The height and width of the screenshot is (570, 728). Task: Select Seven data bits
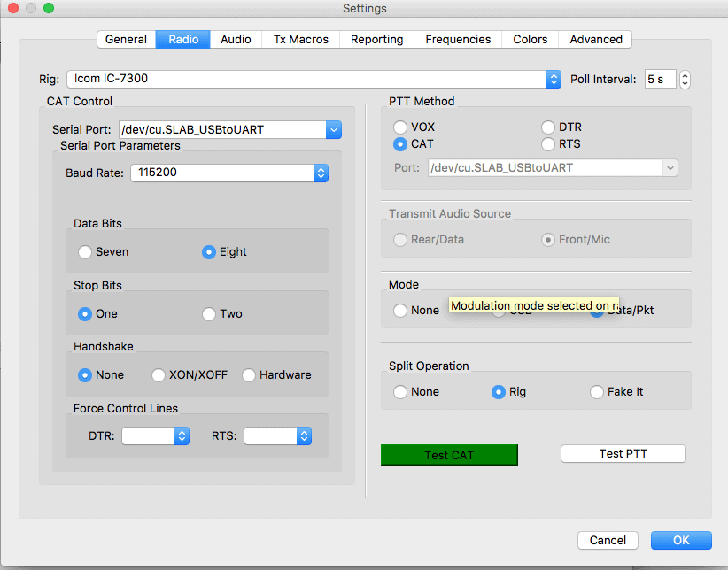[86, 252]
